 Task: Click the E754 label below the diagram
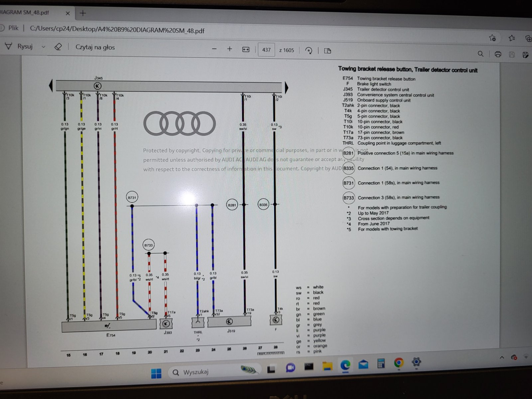click(111, 335)
